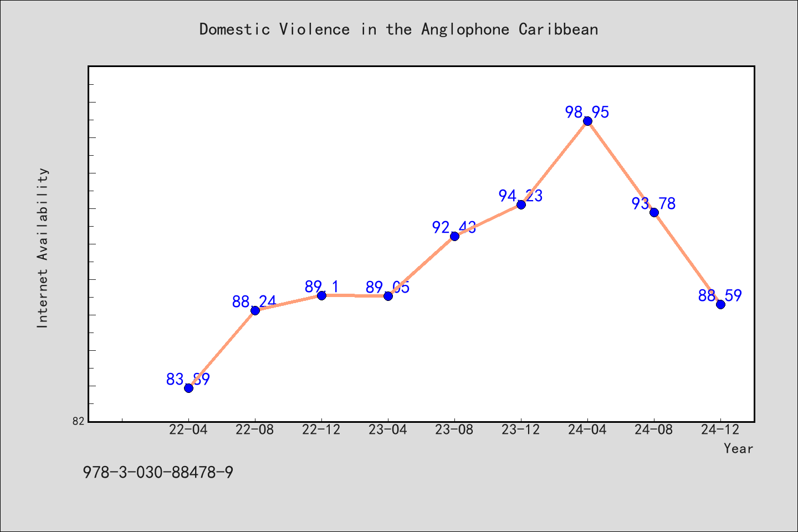
Task: Click the value label 98.95
Action: tap(587, 112)
